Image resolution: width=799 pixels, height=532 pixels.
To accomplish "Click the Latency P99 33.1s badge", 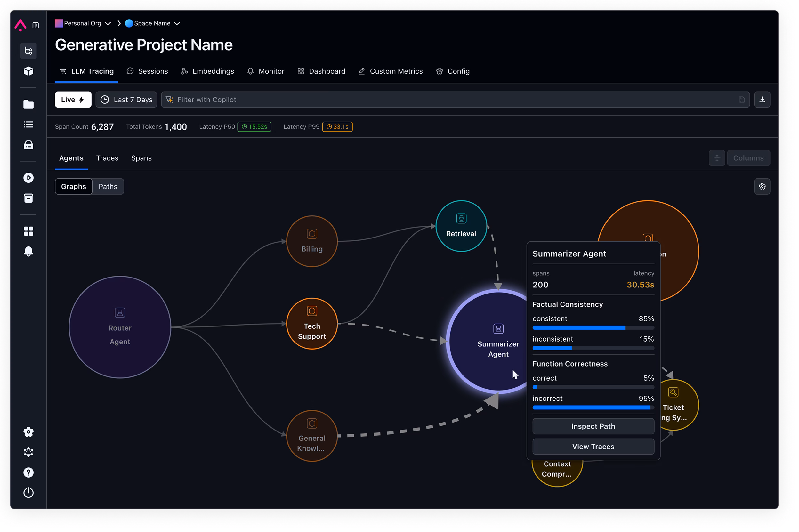I will (x=337, y=126).
